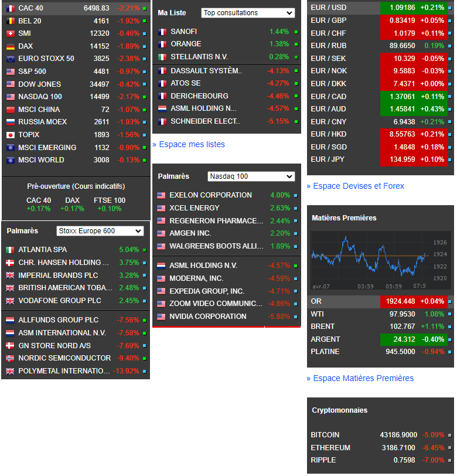Viewport: 457px width, 476px height.
Task: Click the Swiss flag beside SMI
Action: pos(11,33)
